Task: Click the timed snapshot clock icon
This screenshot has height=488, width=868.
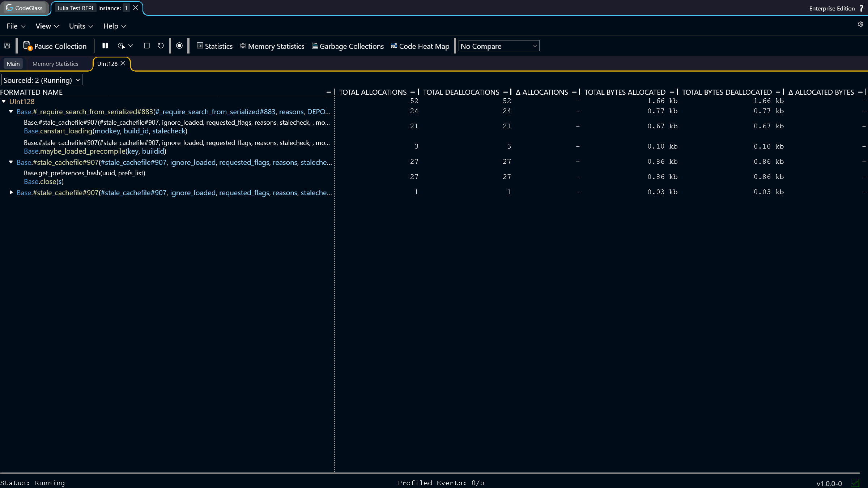Action: click(x=121, y=46)
